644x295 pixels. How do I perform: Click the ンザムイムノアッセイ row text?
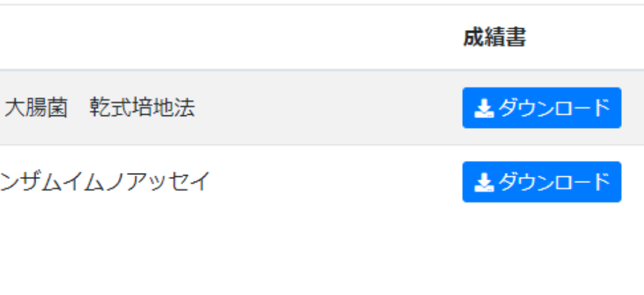click(105, 182)
